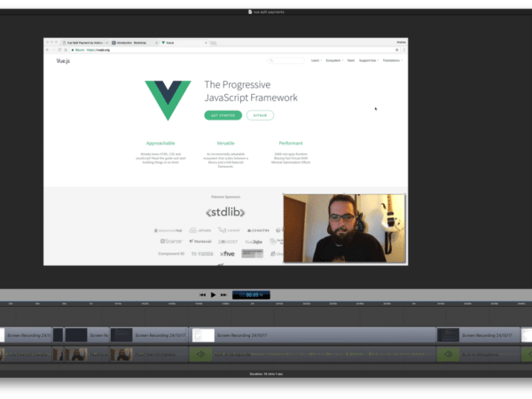Select the first Screen Recording clip in timeline
The width and height of the screenshot is (532, 399).
pyautogui.click(x=27, y=336)
